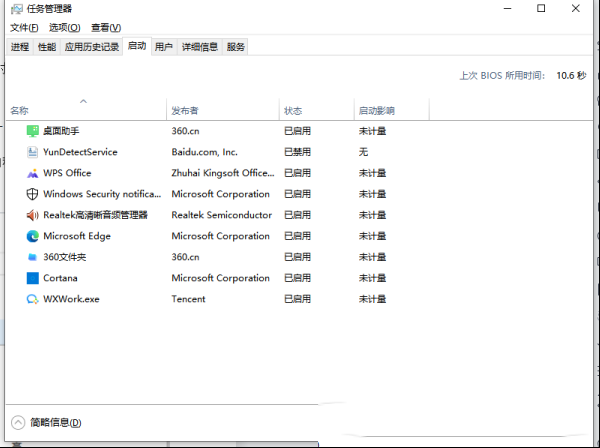Click the Zhuhai Kingsoft Office... publisher cell
The height and width of the screenshot is (448, 600).
[223, 173]
